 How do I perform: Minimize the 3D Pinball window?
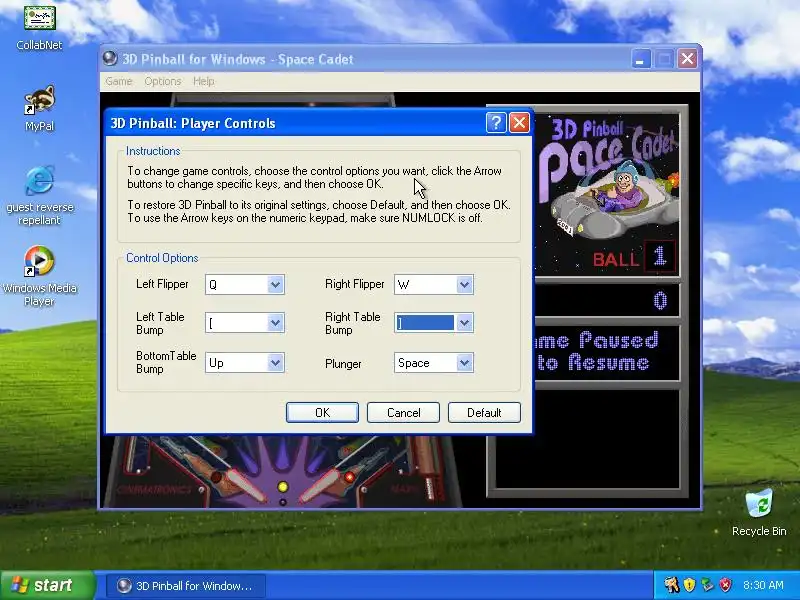640,59
